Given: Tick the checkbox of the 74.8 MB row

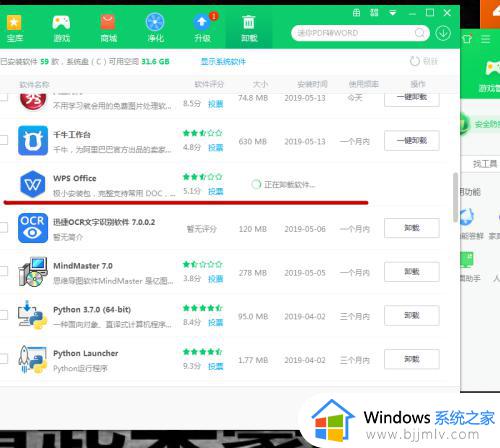Looking at the screenshot, I should click(x=3, y=97).
